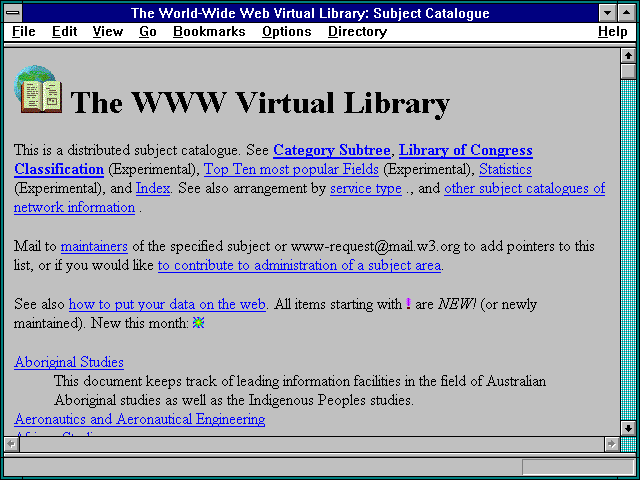Open the Help menu

pyautogui.click(x=613, y=31)
